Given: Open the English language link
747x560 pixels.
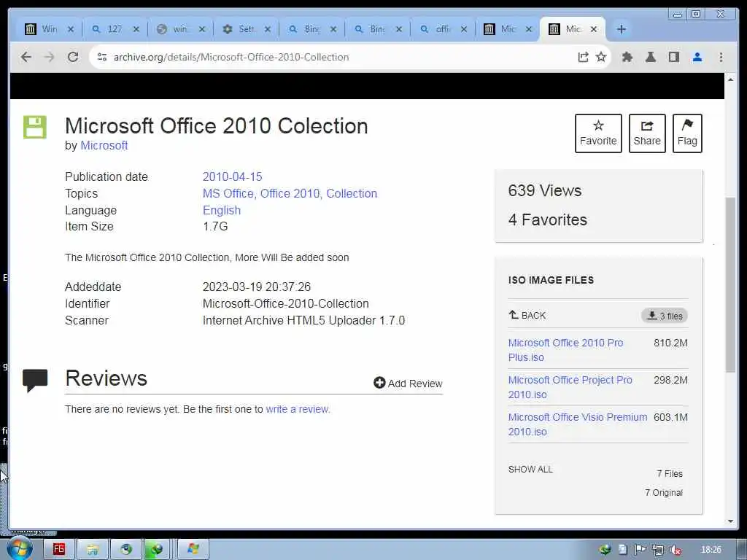Looking at the screenshot, I should tap(222, 210).
